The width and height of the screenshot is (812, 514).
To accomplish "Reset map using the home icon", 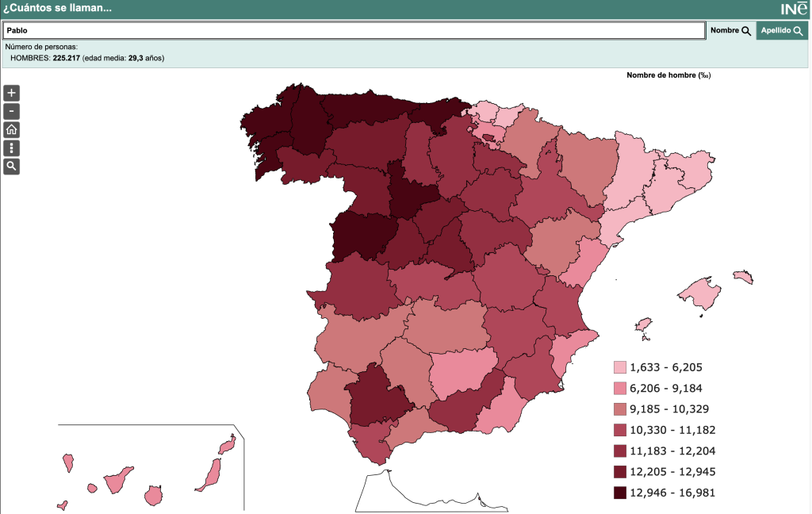I will 11,129.
